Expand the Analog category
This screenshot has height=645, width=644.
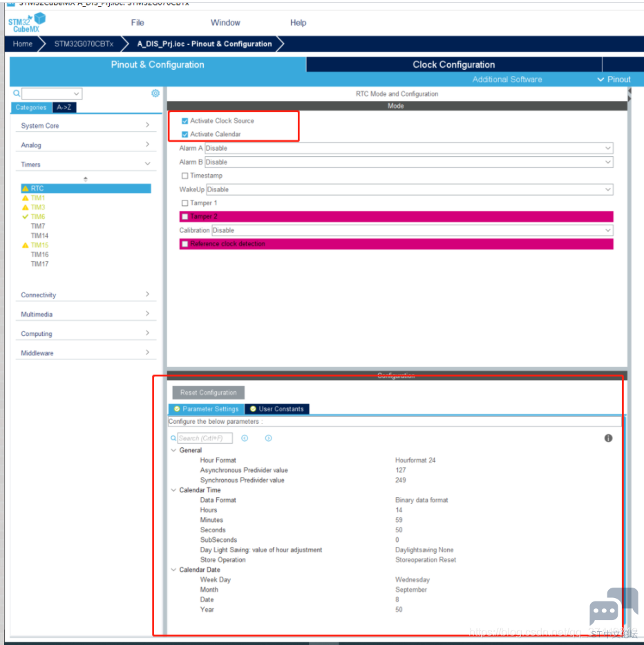tap(86, 144)
